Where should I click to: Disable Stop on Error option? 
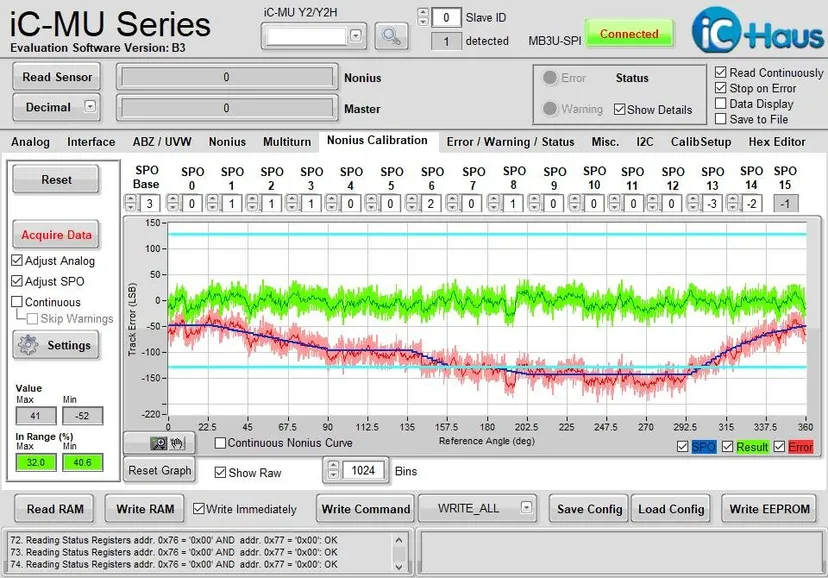[x=720, y=88]
